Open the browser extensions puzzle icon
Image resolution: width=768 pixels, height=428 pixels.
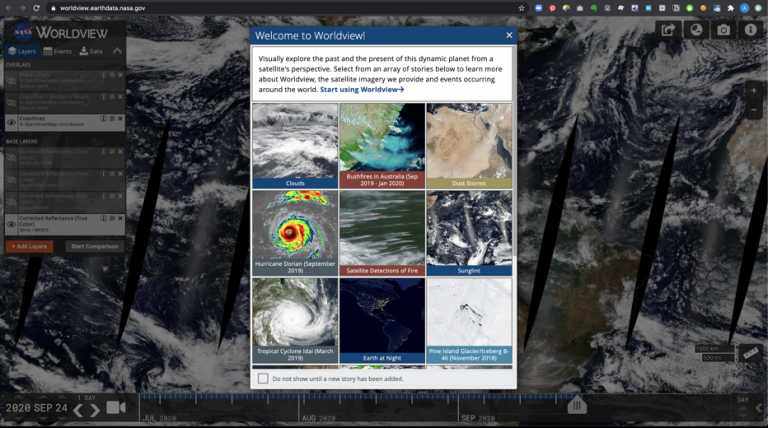coord(731,8)
